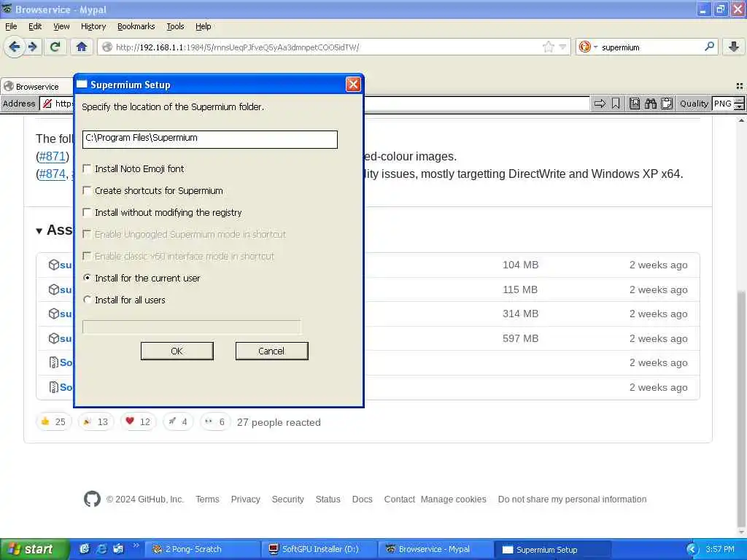The height and width of the screenshot is (560, 747).
Task: Open the History menu
Action: tap(93, 26)
